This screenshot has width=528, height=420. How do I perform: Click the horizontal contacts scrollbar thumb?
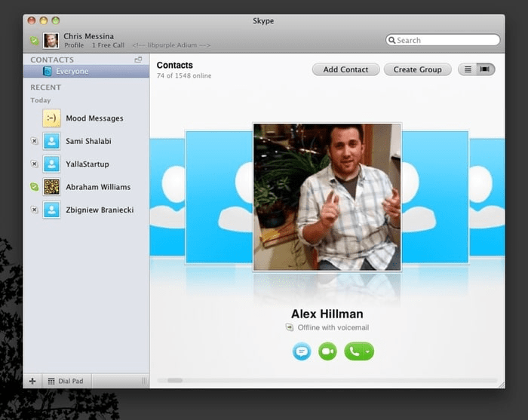coord(175,380)
